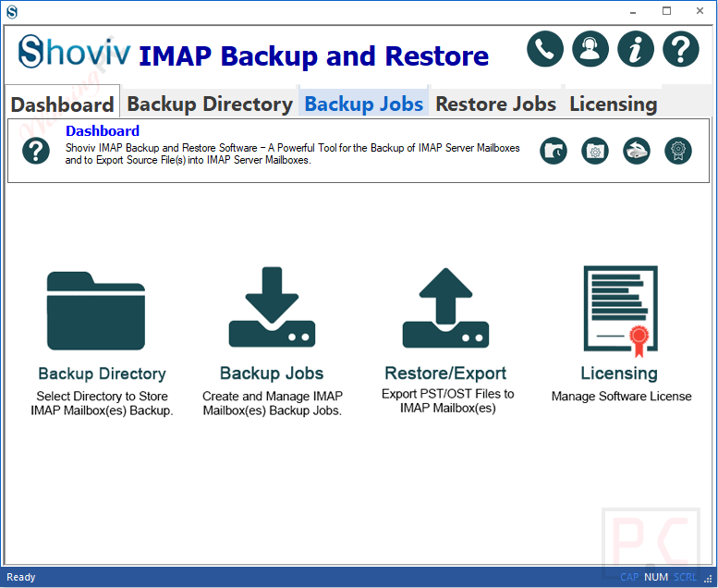
Task: Close the Shoviv window
Action: 700,11
